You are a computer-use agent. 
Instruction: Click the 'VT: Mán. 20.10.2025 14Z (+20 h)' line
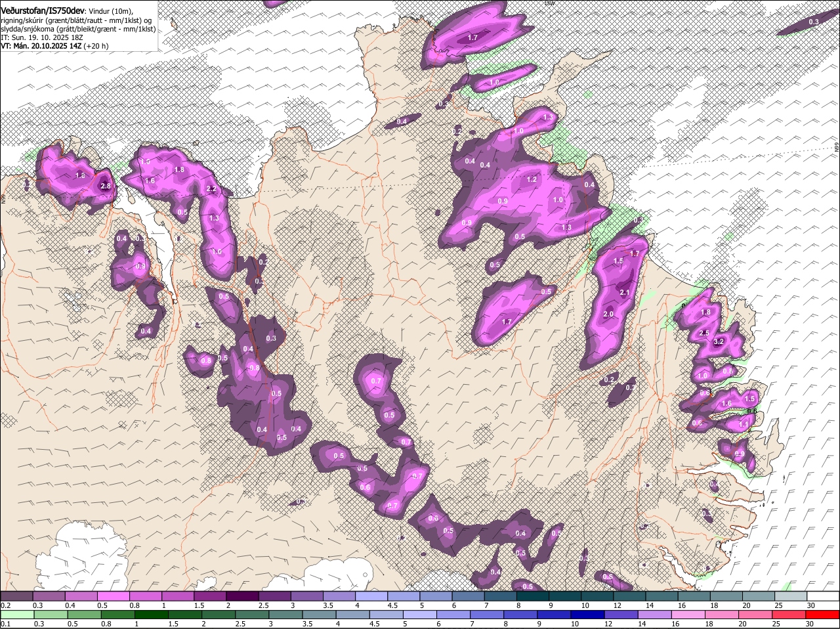tap(55, 46)
